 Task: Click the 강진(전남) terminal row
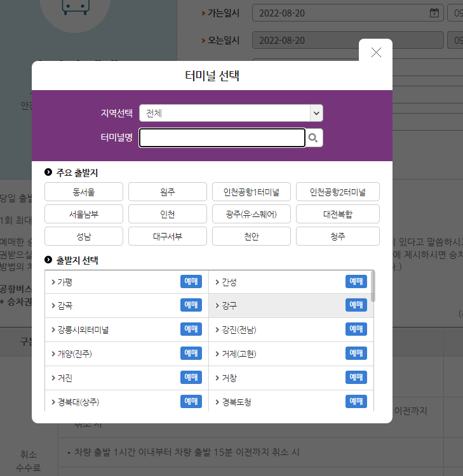coord(291,329)
